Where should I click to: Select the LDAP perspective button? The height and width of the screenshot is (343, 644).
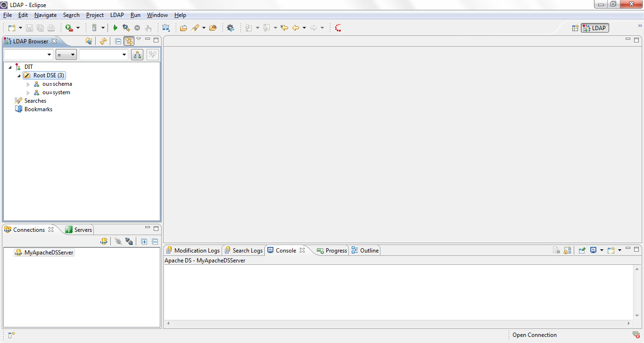595,28
